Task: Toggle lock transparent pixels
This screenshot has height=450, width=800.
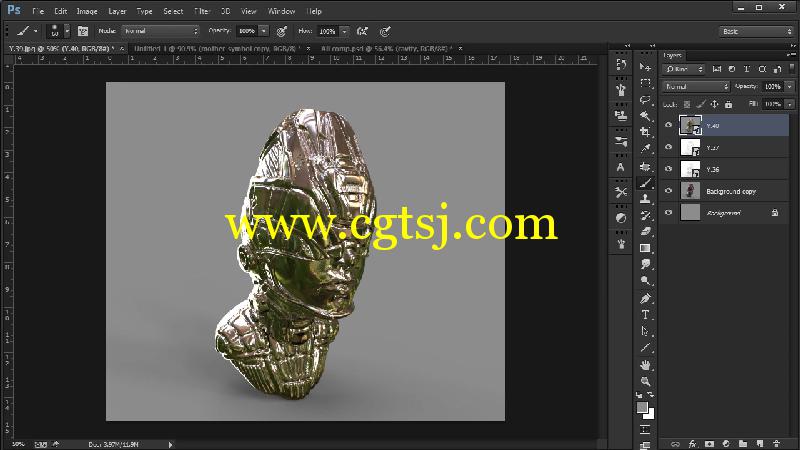Action: (687, 104)
